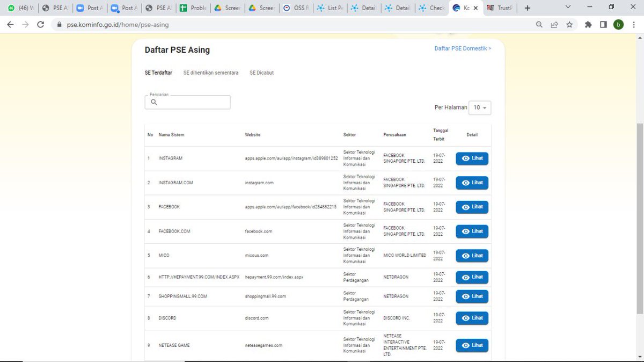The height and width of the screenshot is (362, 644).
Task: Click Lihat button for FACEBOOK row
Action: [x=472, y=207]
